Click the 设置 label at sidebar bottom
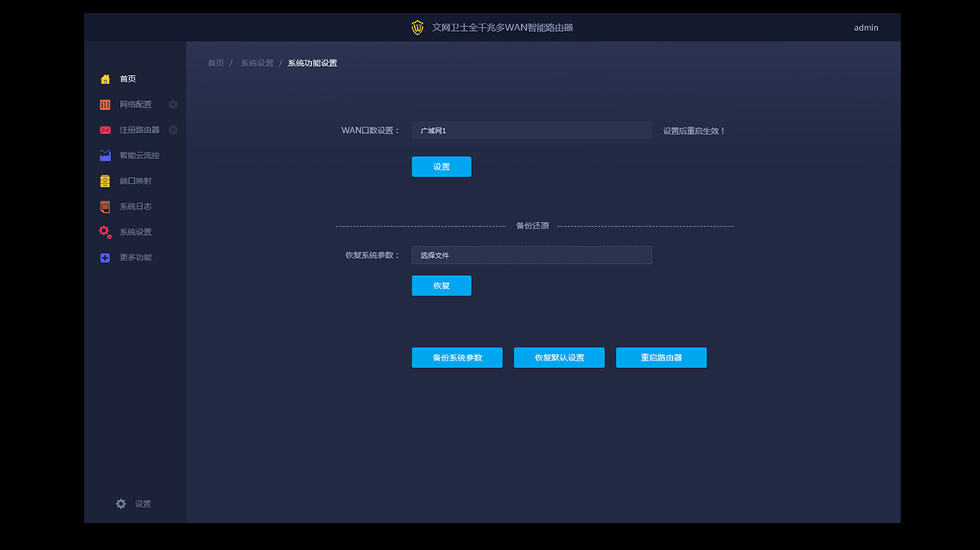The height and width of the screenshot is (550, 980). click(143, 504)
